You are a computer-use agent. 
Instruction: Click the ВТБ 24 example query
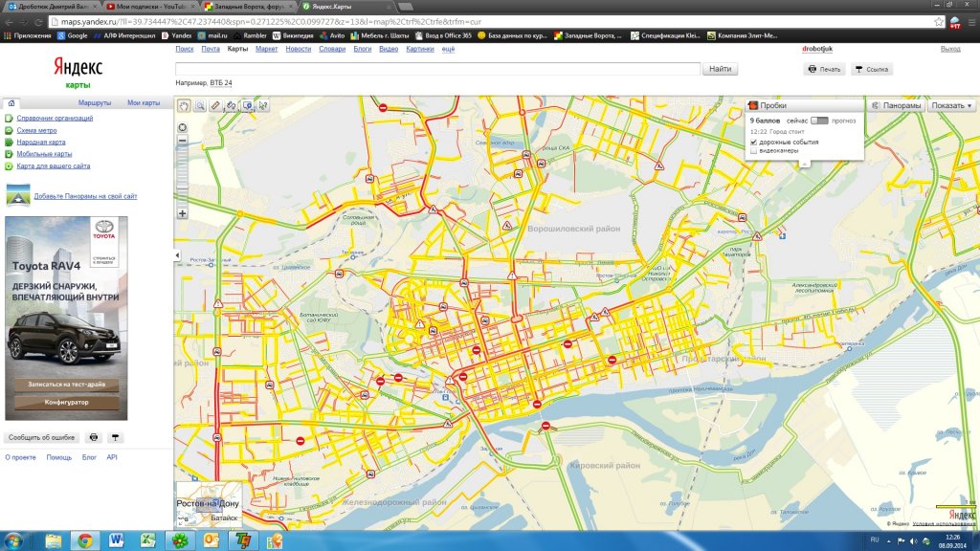(221, 83)
